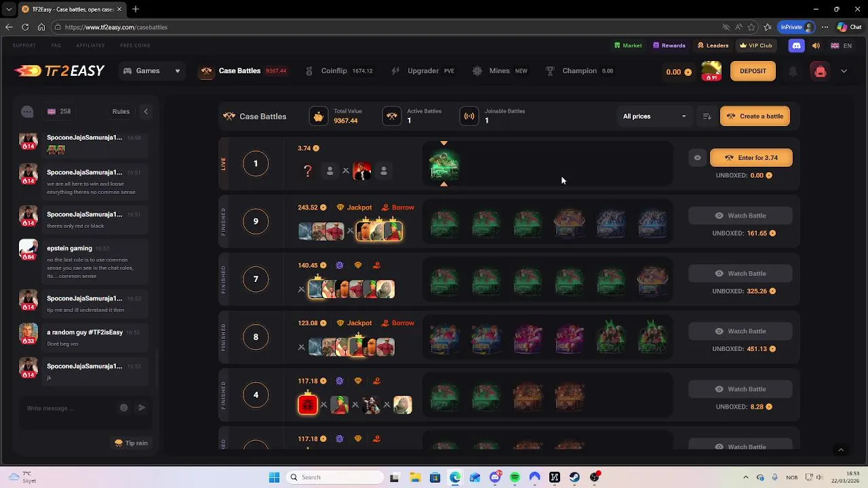This screenshot has height=488, width=868.
Task: Click Enter for 3.74
Action: pos(751,158)
